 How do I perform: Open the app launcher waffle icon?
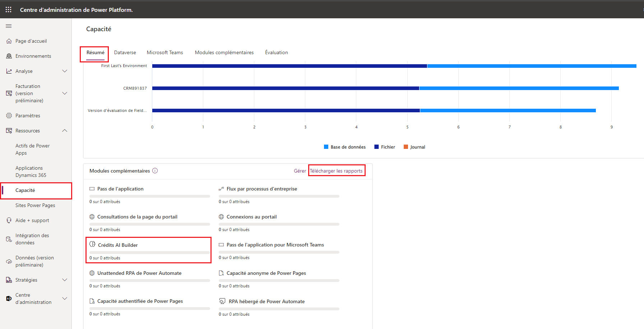point(9,10)
